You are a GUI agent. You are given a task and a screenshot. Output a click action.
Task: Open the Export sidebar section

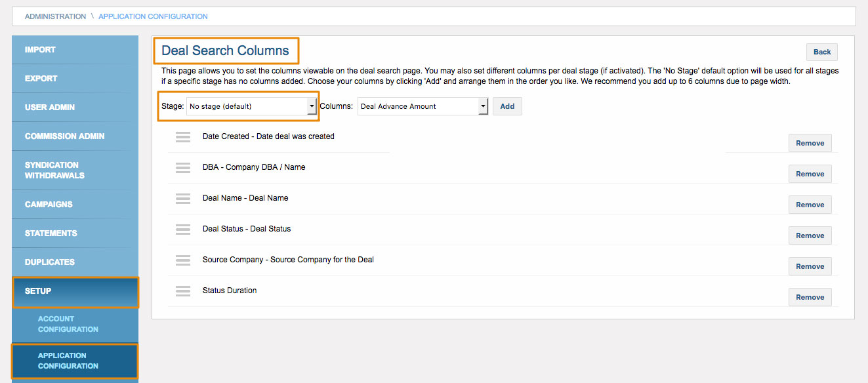click(x=75, y=79)
